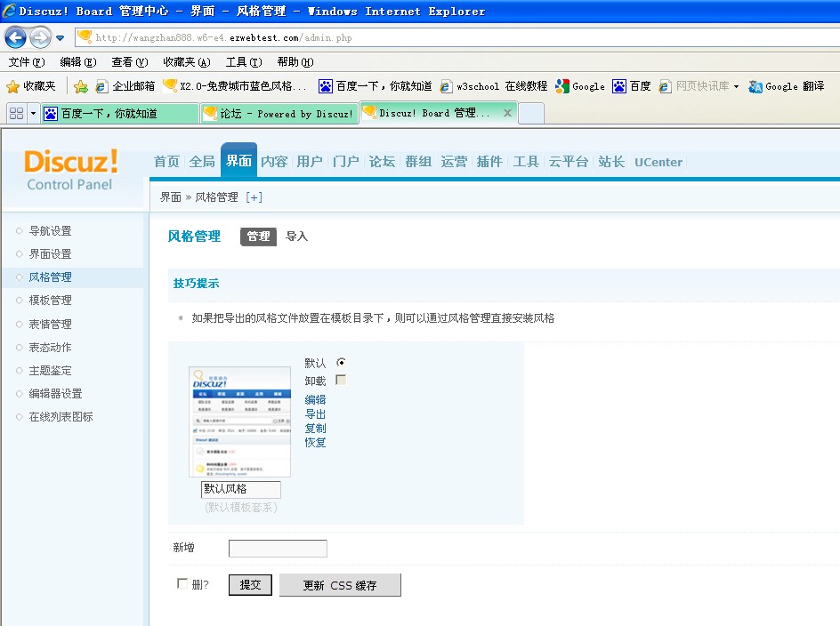Click the Quick Tabs grid icon
Image resolution: width=840 pixels, height=626 pixels.
pyautogui.click(x=17, y=114)
